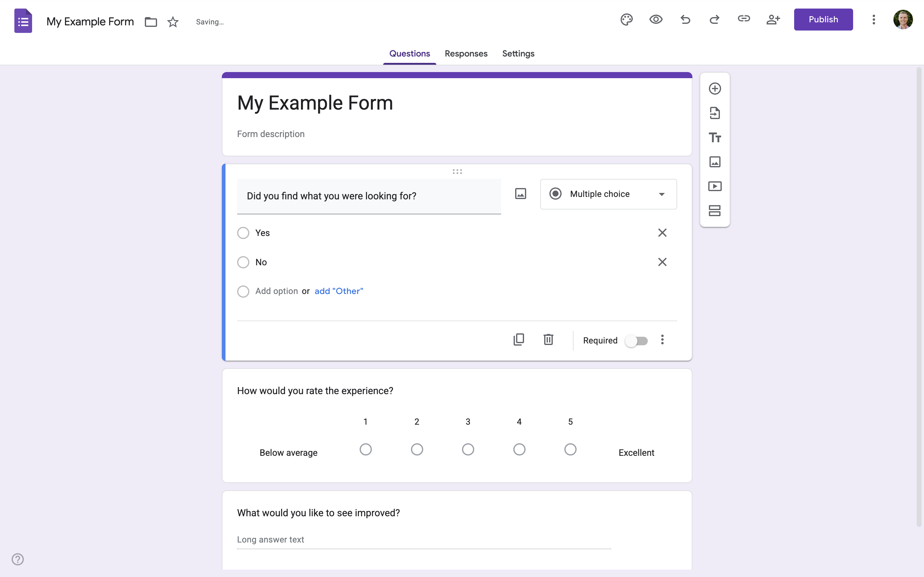Duplicate the multiple choice question
This screenshot has width=924, height=577.
click(x=519, y=339)
